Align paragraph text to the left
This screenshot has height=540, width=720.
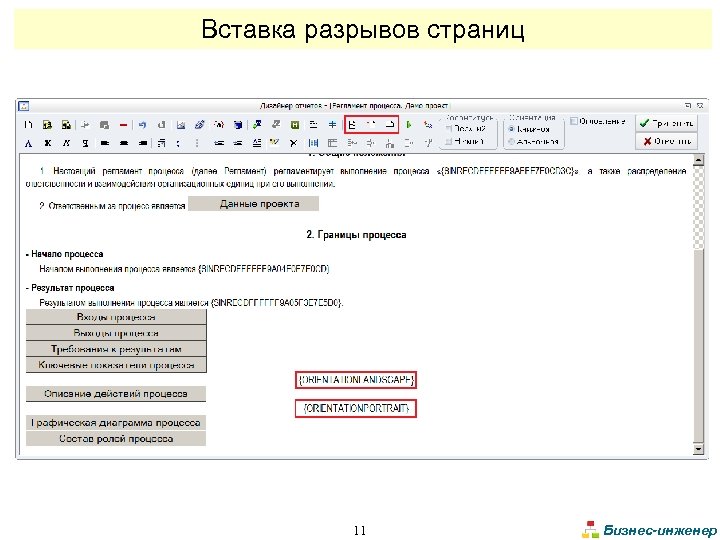click(x=105, y=143)
